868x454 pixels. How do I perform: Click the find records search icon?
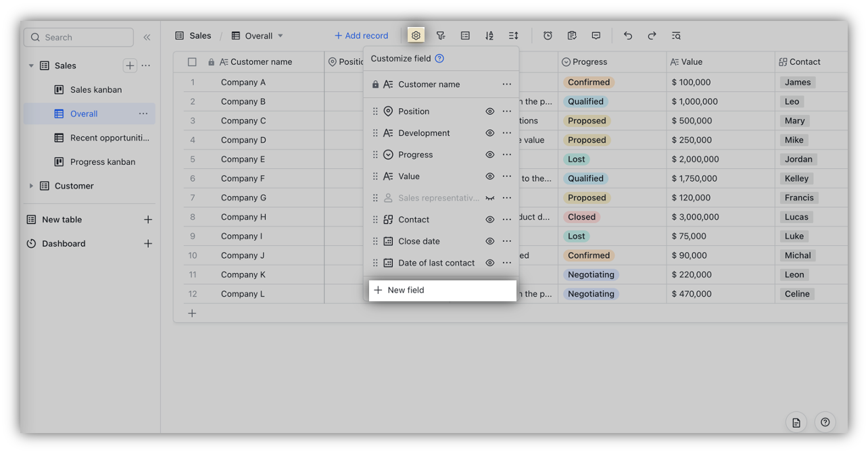click(x=676, y=35)
